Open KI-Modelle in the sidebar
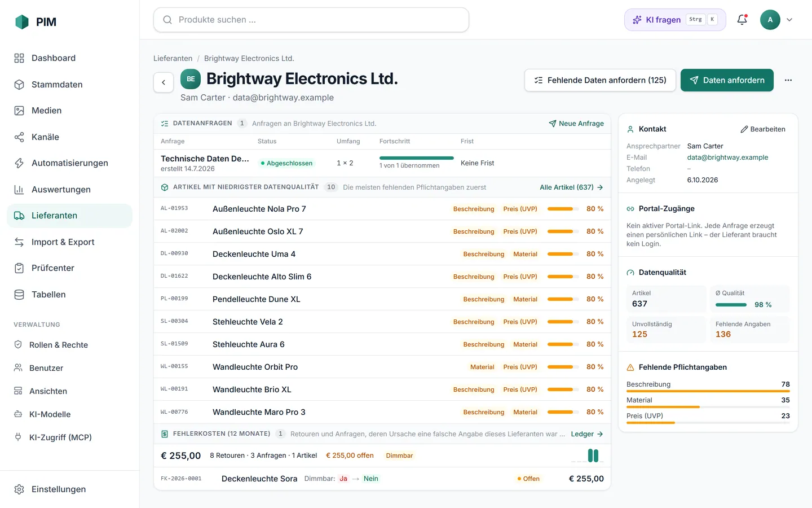 click(70, 414)
